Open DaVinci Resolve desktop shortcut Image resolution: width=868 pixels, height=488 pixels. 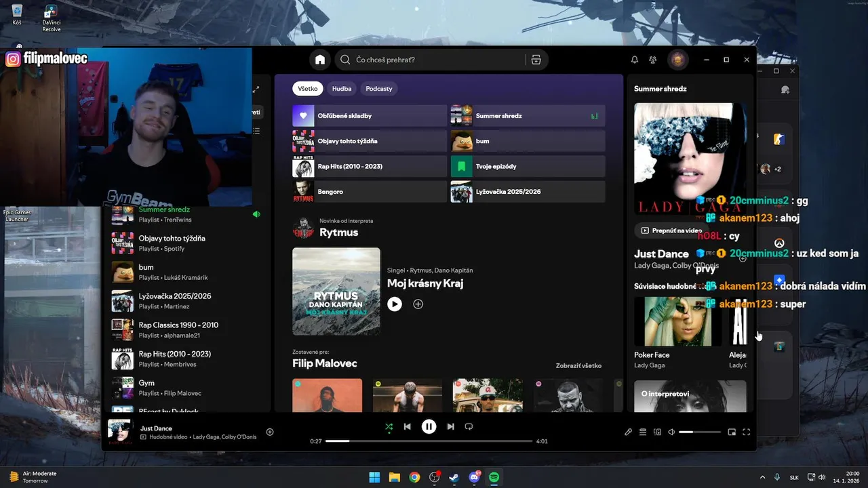51,18
